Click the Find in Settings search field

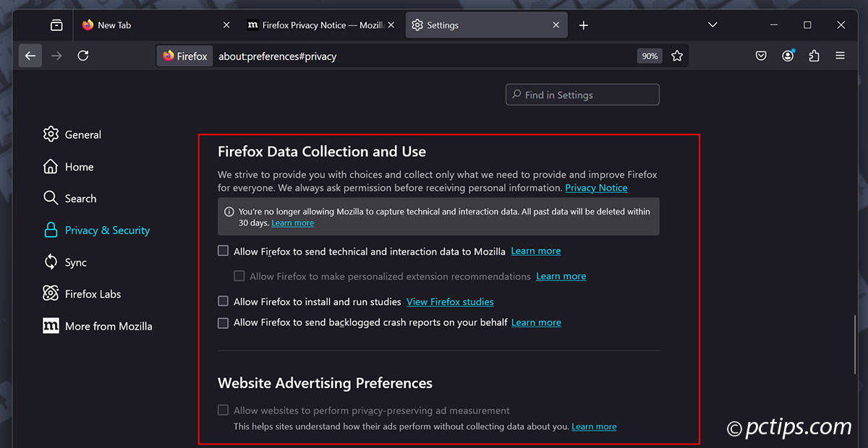click(582, 95)
